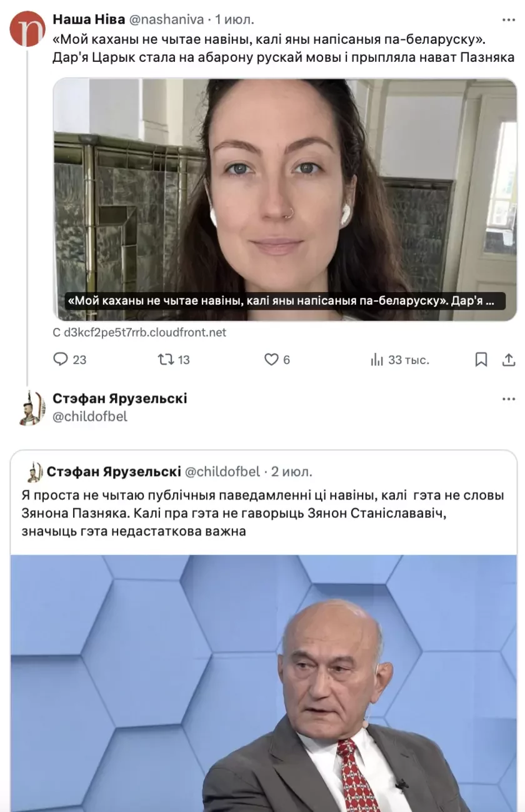Click the reply comment icon
Image resolution: width=525 pixels, height=812 pixels.
click(61, 360)
